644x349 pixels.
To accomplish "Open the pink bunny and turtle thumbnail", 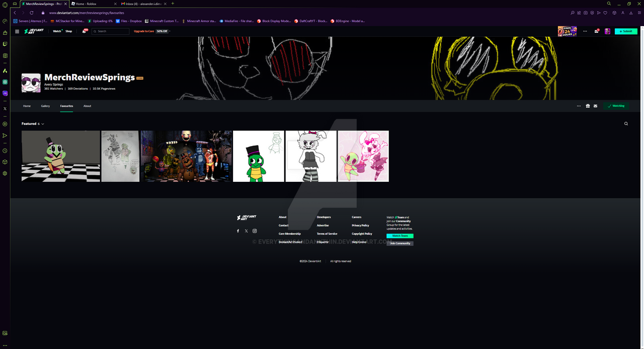I will 363,156.
